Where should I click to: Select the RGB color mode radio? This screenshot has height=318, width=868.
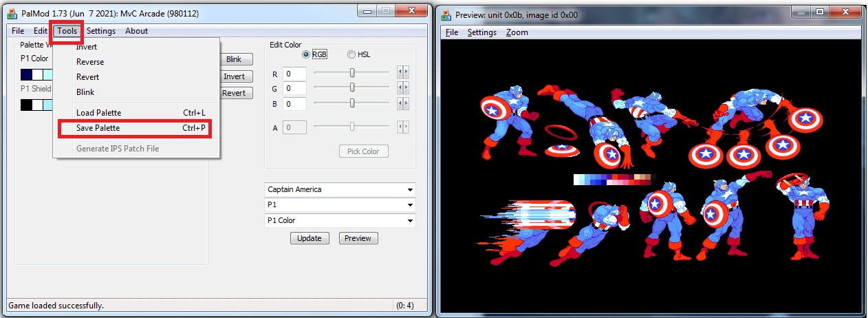point(315,54)
